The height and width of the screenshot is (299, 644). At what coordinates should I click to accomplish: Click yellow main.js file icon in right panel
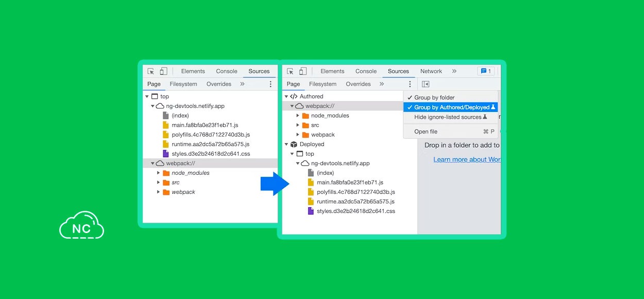pos(311,182)
